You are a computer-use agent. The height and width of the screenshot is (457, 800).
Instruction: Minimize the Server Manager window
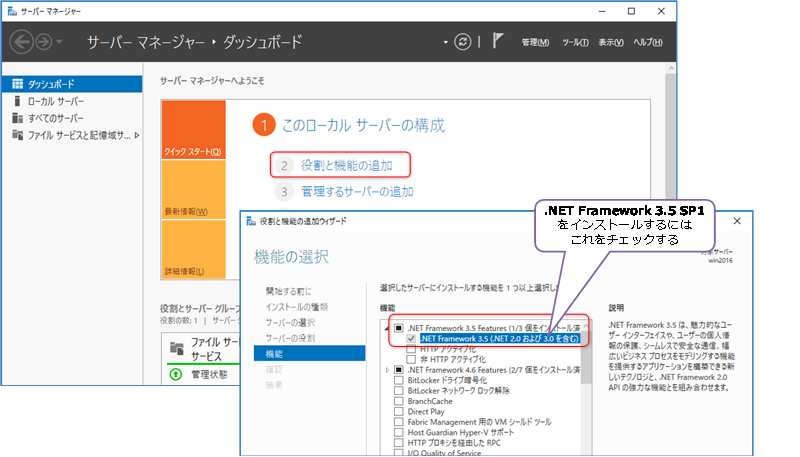602,11
